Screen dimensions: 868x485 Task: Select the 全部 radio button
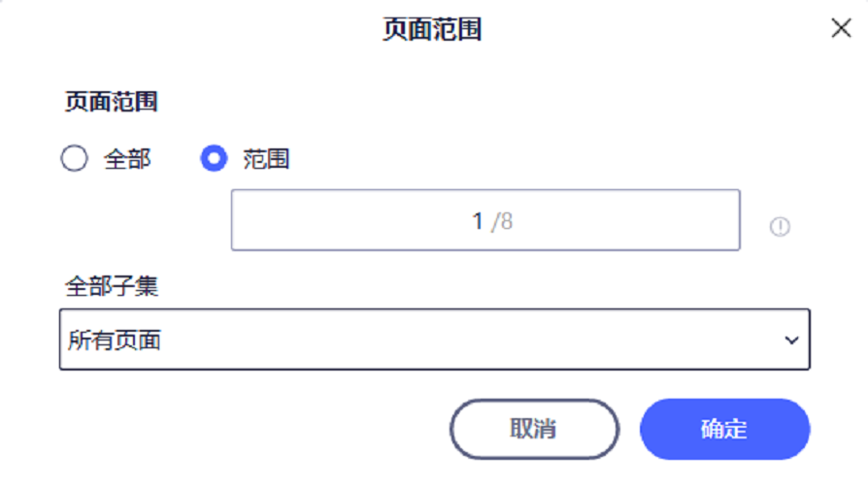(x=75, y=158)
